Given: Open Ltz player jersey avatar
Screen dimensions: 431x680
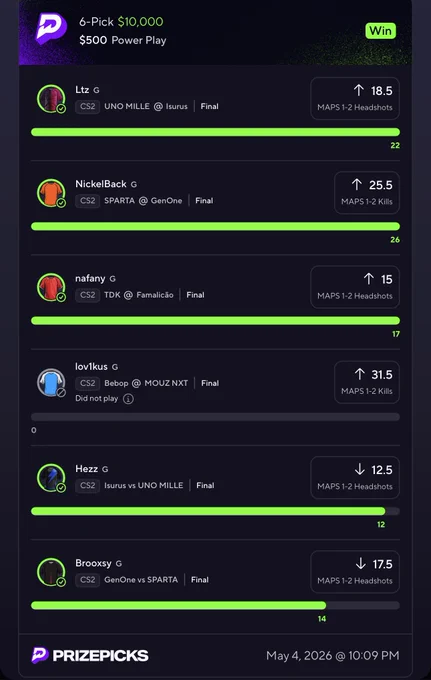Looking at the screenshot, I should pyautogui.click(x=51, y=99).
